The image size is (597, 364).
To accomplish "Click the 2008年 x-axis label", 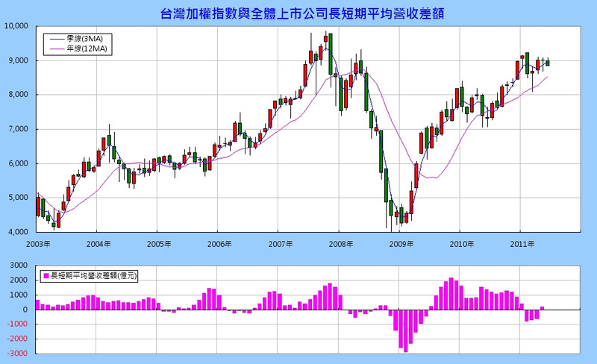I will (x=341, y=244).
